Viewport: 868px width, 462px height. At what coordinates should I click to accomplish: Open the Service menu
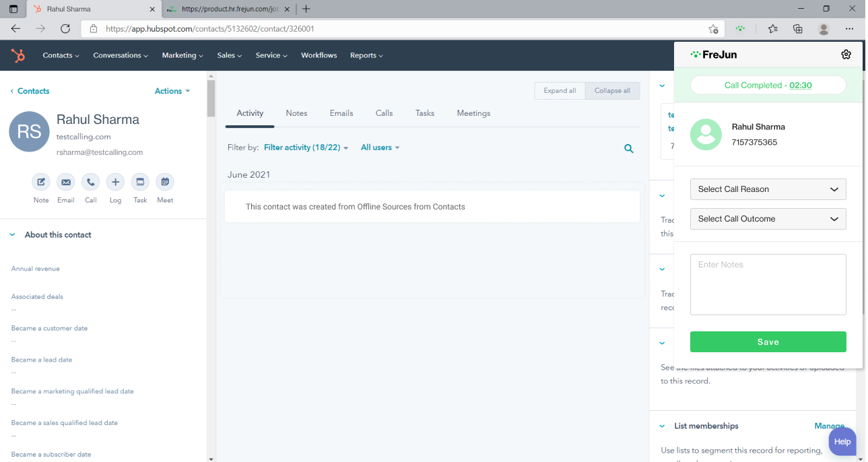[271, 55]
